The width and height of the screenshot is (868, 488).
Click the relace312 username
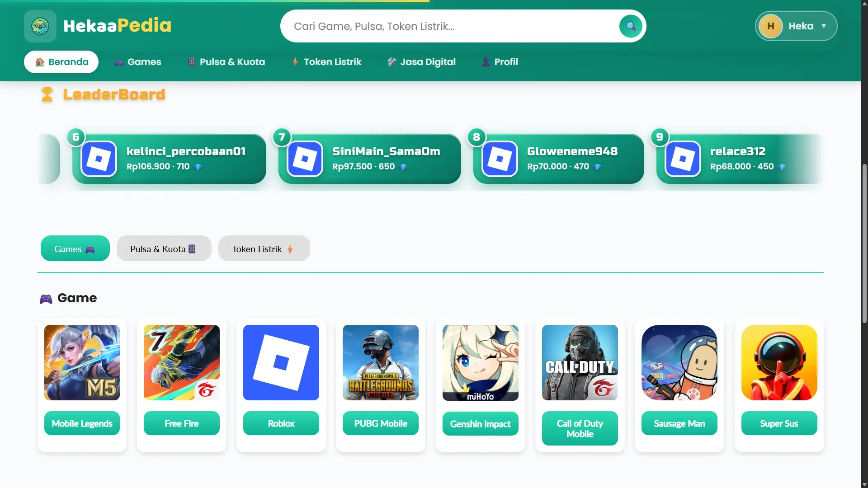click(x=738, y=151)
